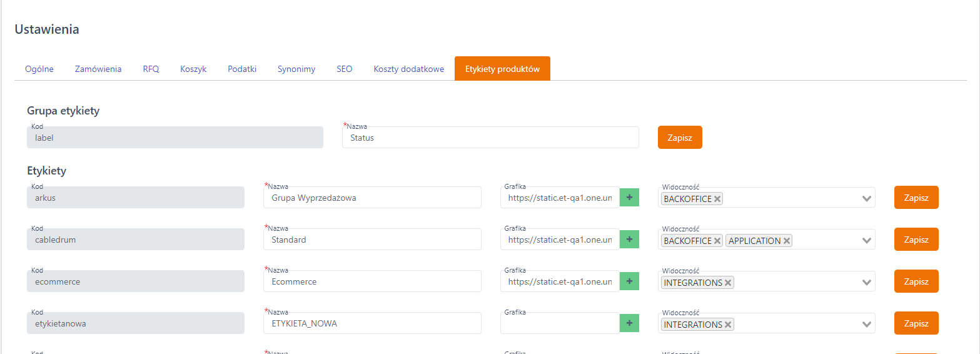Go to the SEO tab
The height and width of the screenshot is (354, 980).
pyautogui.click(x=345, y=69)
